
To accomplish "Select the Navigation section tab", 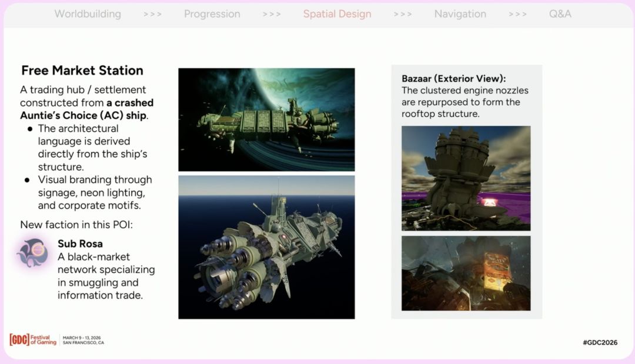I will (x=460, y=14).
